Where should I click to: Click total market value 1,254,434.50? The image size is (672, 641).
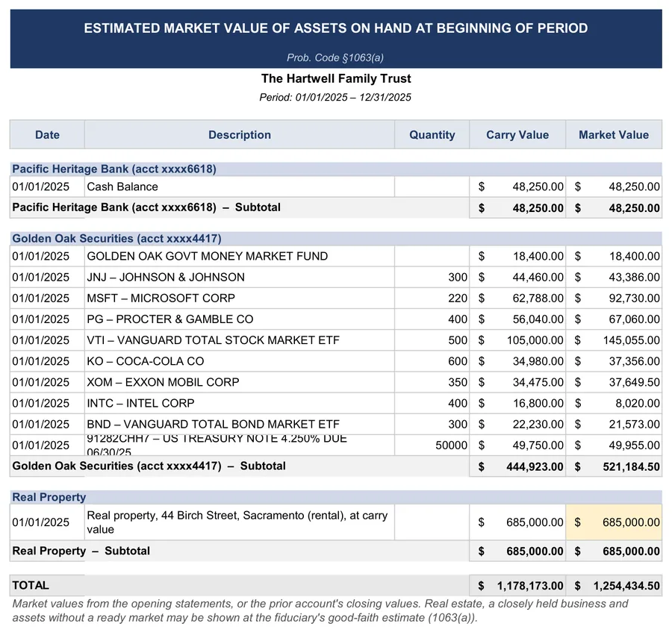coord(614,585)
